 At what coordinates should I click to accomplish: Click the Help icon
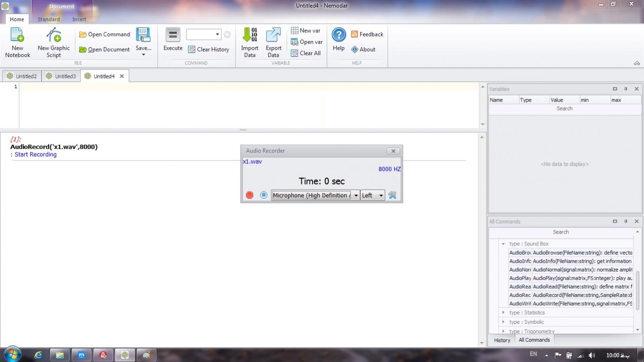(339, 35)
